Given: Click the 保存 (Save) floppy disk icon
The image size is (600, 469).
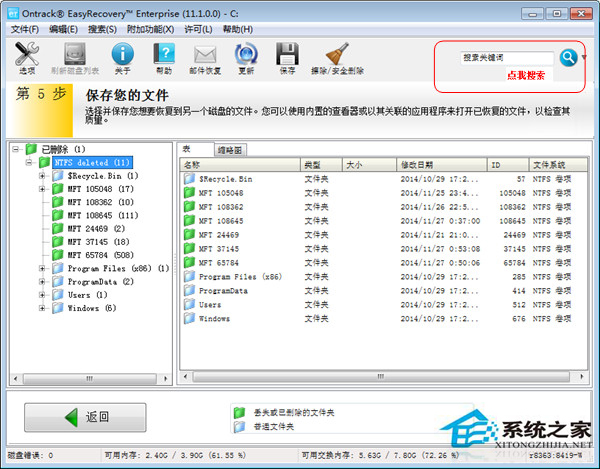Looking at the screenshot, I should (x=287, y=58).
